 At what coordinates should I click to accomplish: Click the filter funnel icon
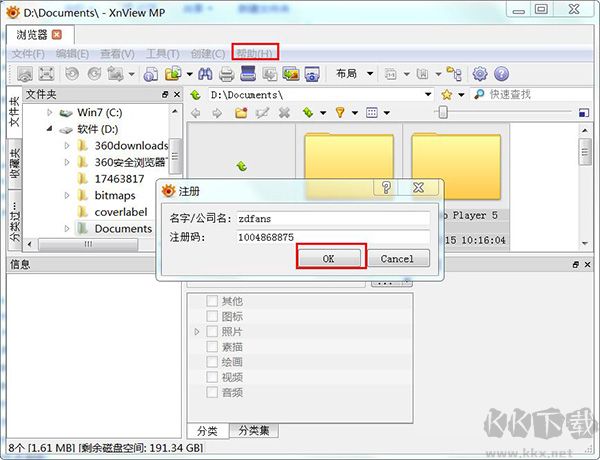(x=340, y=113)
